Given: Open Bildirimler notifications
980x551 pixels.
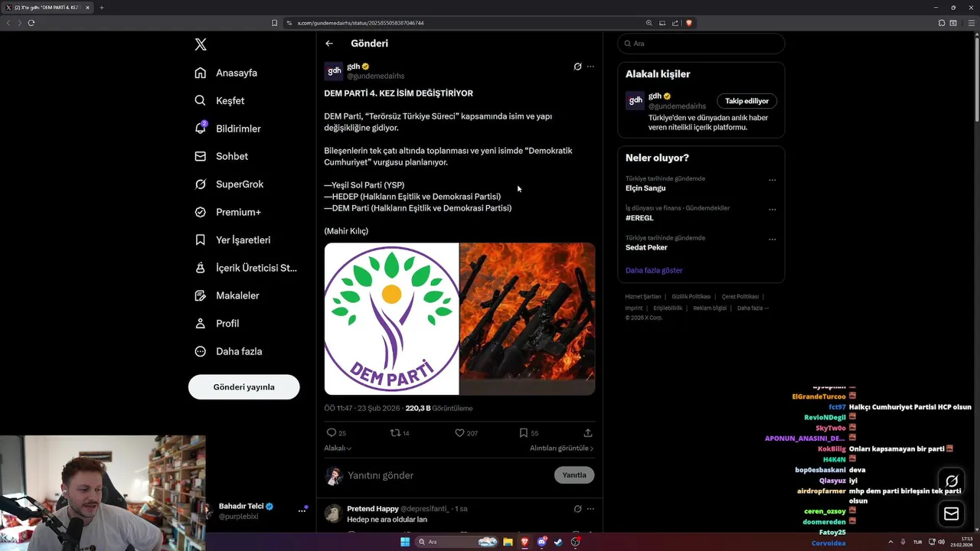Looking at the screenshot, I should [227, 129].
